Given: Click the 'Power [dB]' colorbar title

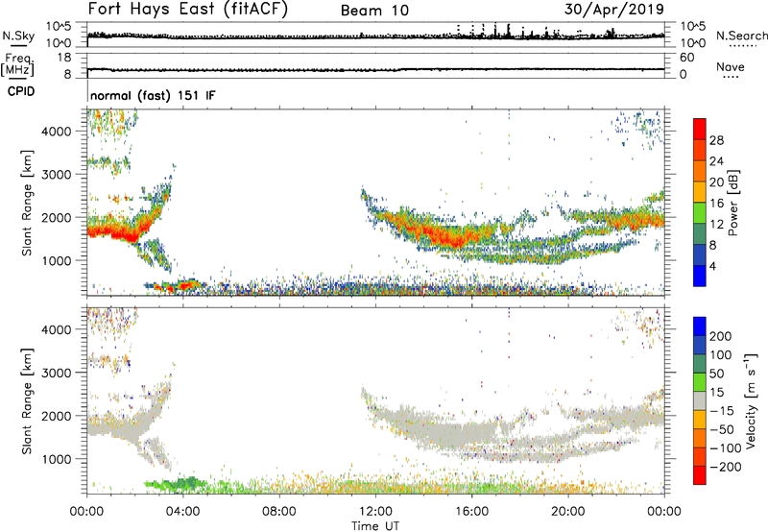Looking at the screenshot, I should point(733,203).
